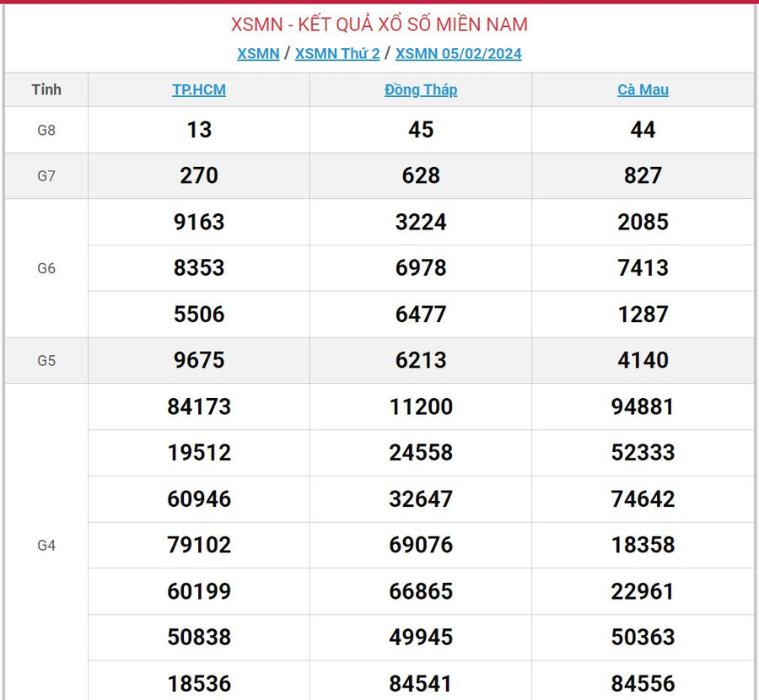Click Cà Mau G6 result 2085
Viewport: 759px width, 700px height.
(643, 223)
